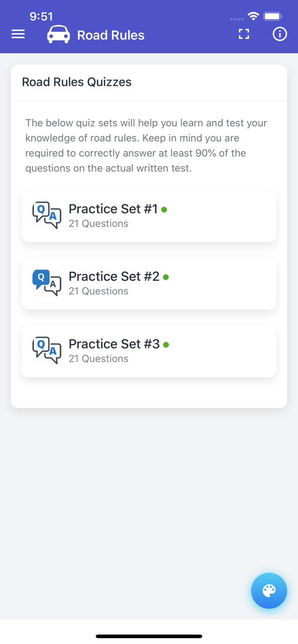
Task: Click the Road Rules Quizzes card header
Action: 77,82
